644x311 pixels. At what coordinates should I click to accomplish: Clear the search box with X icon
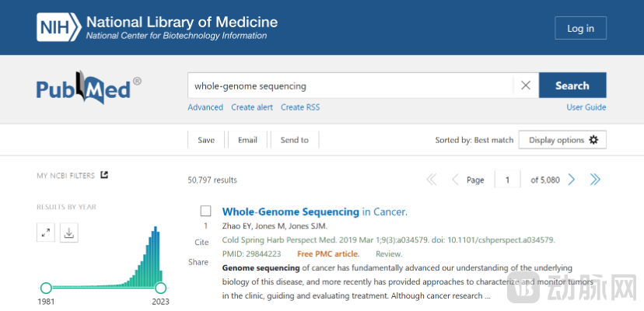[x=526, y=86]
